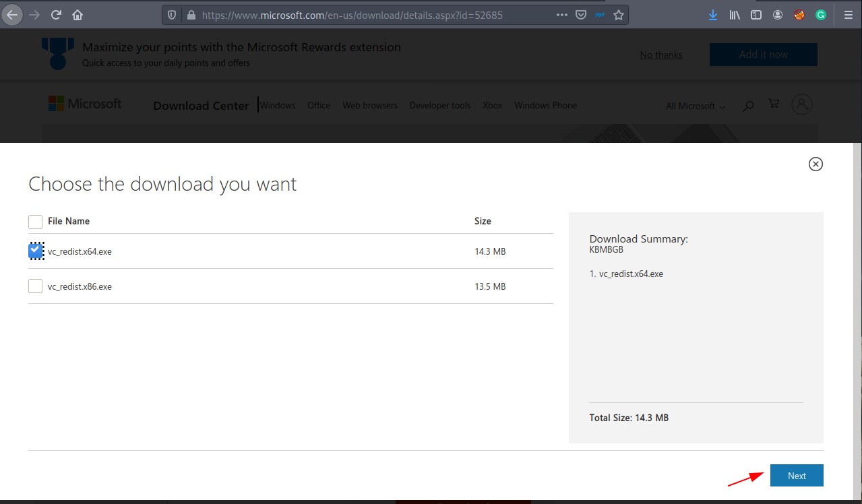Click the Microsoft Rewards medal icon
Viewport: 862px width, 504px height.
pyautogui.click(x=58, y=53)
